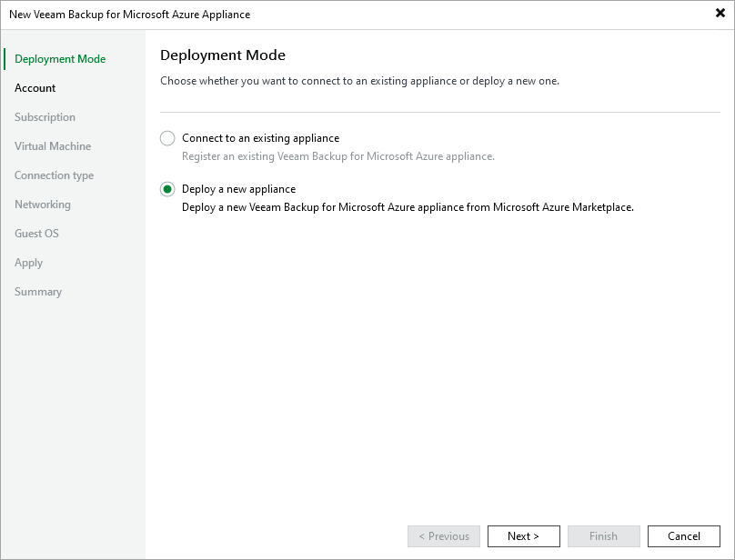
Task: Click the Cancel button
Action: click(684, 536)
